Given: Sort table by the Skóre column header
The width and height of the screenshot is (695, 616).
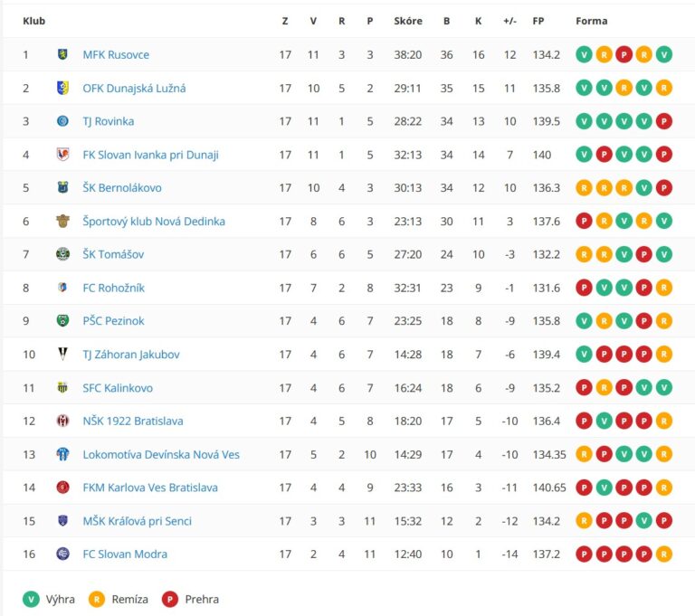Looking at the screenshot, I should click(408, 21).
